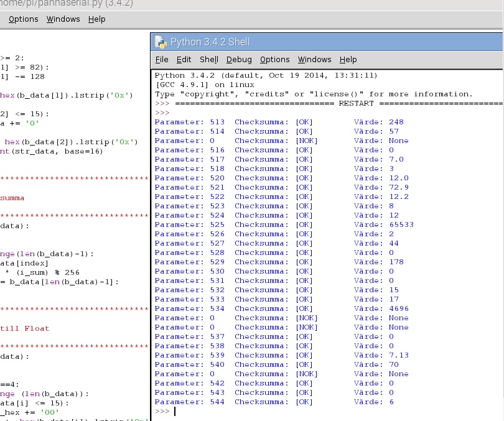Click value 17 in Parameter 533 row
Viewport: 504px width, 421px height.
click(x=394, y=299)
